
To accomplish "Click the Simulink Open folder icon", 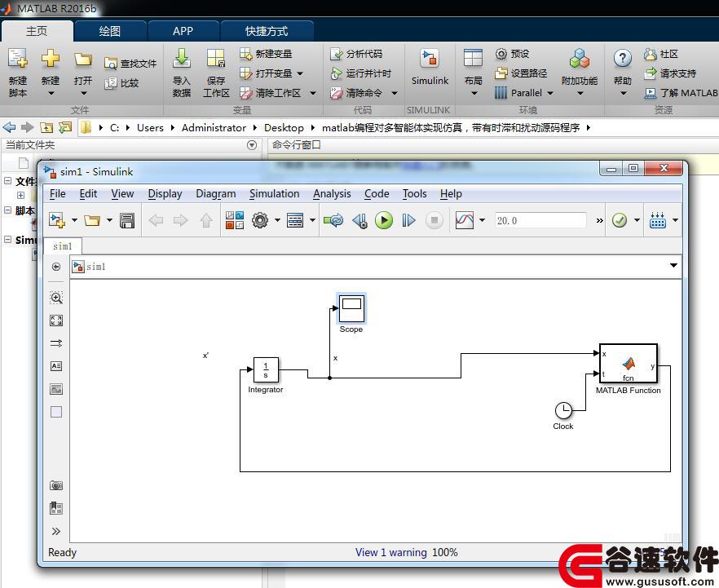I will [91, 221].
